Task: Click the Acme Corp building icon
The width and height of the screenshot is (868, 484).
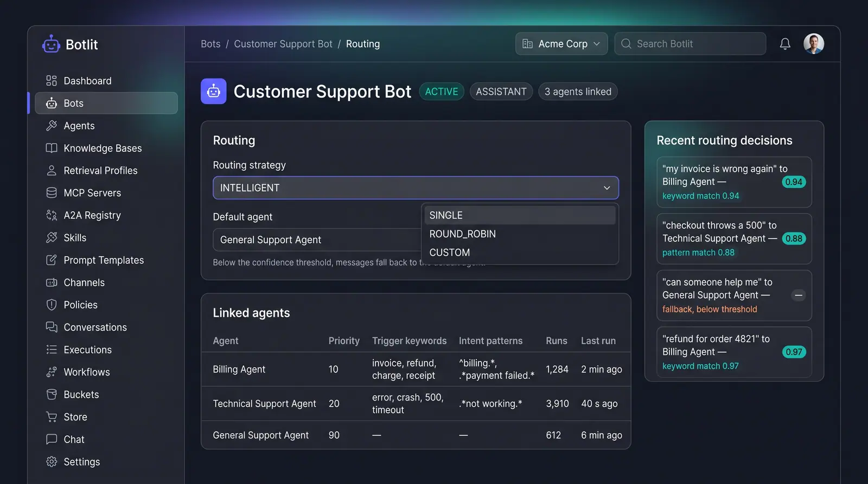Action: tap(527, 44)
